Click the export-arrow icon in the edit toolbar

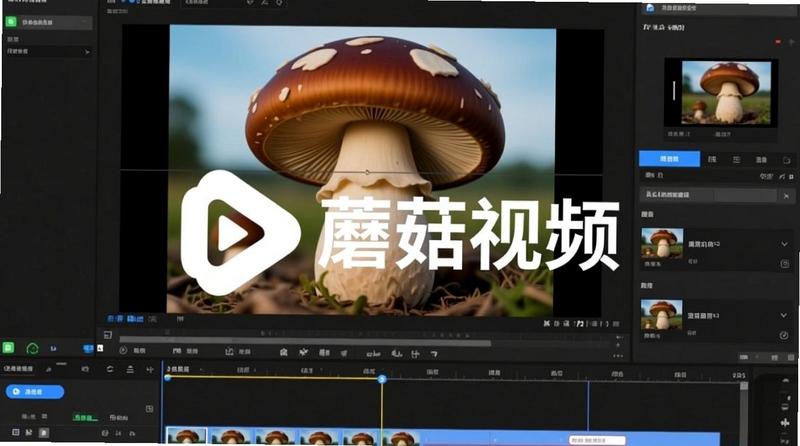pos(230,351)
